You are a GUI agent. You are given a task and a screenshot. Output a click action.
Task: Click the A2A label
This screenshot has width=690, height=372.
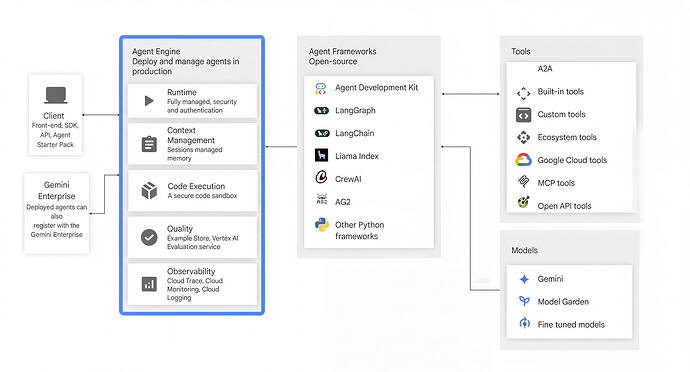(545, 69)
